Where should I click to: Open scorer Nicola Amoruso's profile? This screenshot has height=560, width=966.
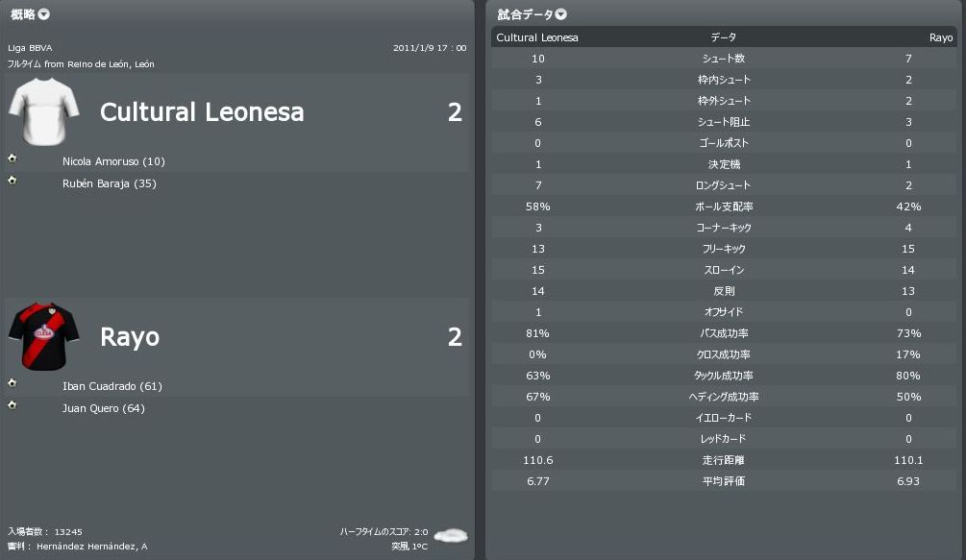(x=113, y=161)
